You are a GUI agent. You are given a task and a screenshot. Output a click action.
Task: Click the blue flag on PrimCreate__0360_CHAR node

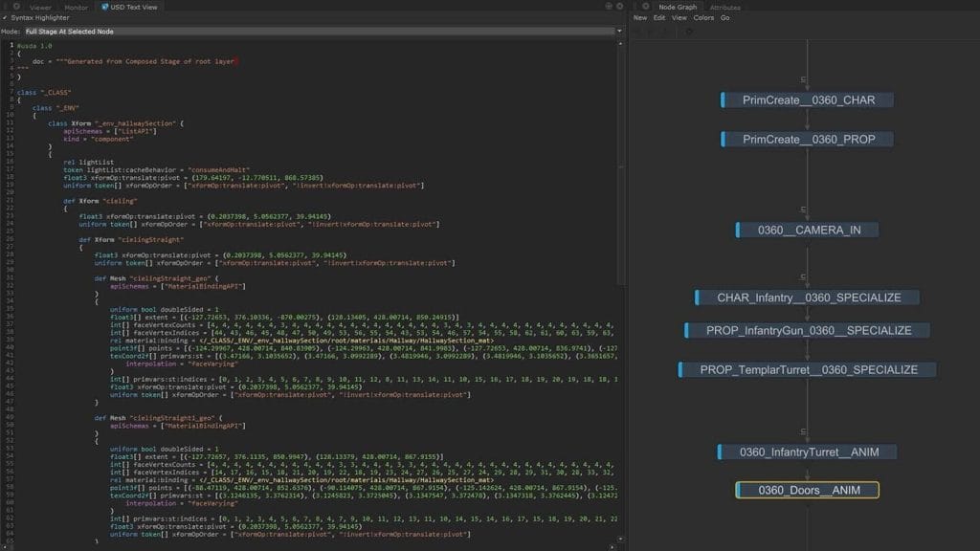click(723, 99)
